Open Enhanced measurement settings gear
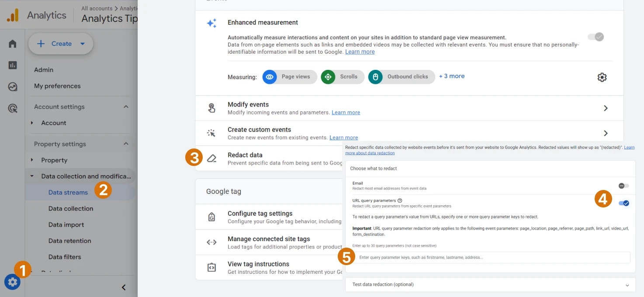644x297 pixels. [x=602, y=77]
